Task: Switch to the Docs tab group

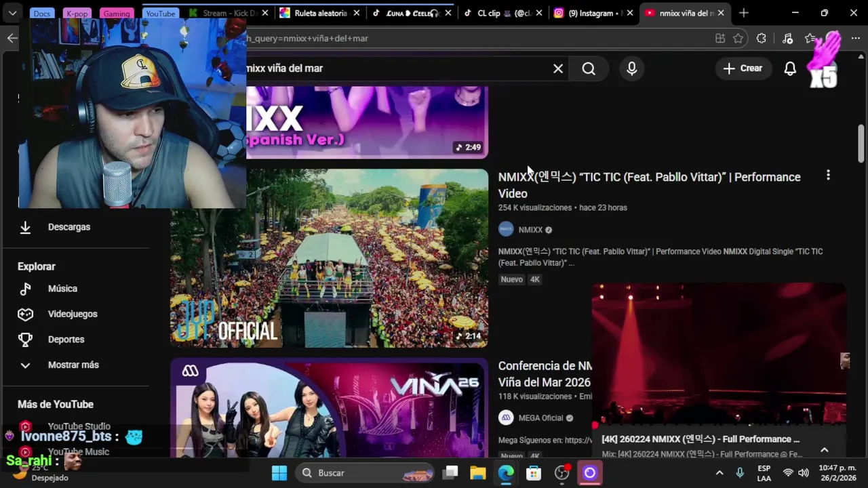Action: (42, 14)
